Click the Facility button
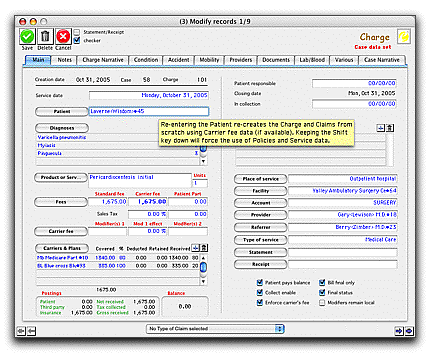This screenshot has height=360, width=430. tap(260, 191)
